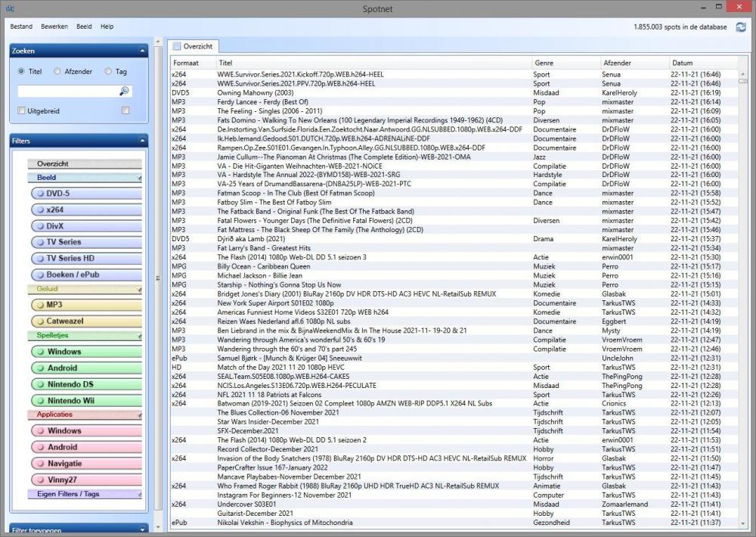
Task: Select the Tag search radio button
Action: (x=109, y=72)
